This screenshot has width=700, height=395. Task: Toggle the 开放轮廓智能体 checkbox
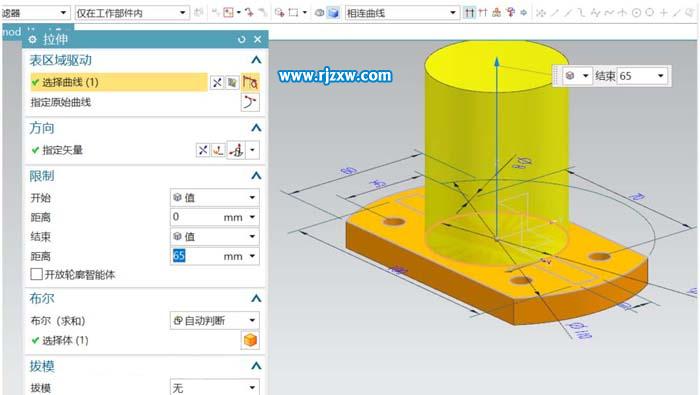(x=37, y=274)
